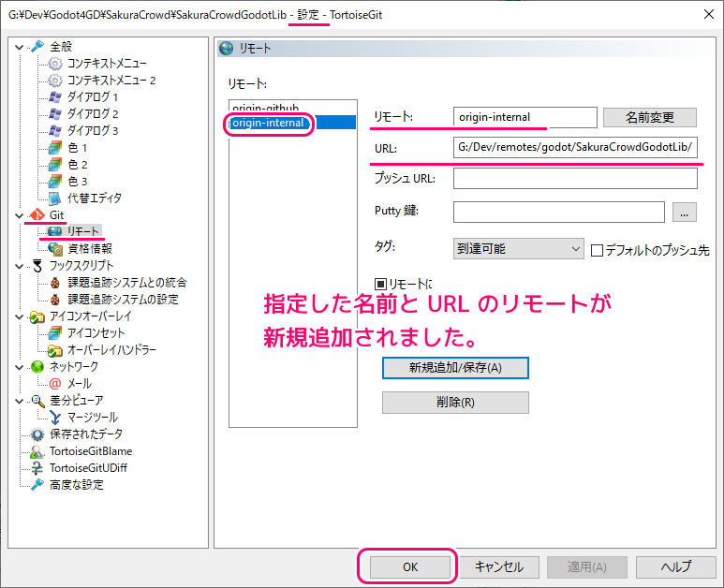This screenshot has height=588, width=724.
Task: Open the 代替エディタ settings icon
Action: click(55, 198)
